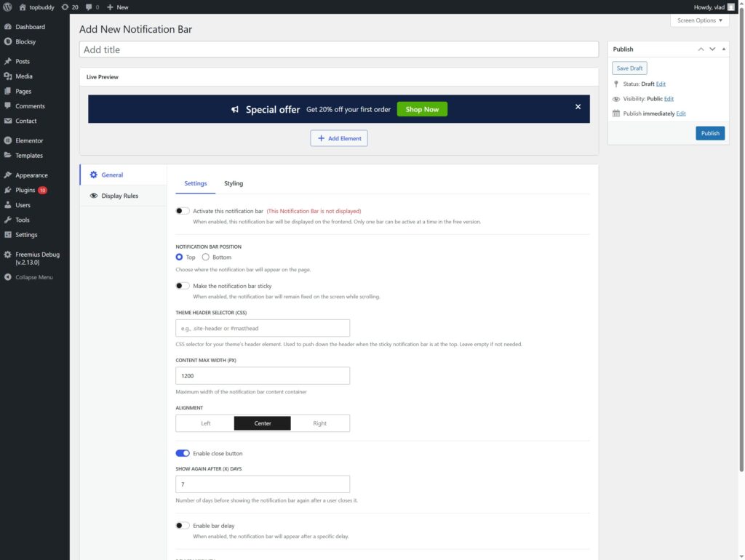
Task: Open the Appearance menu in sidebar
Action: click(x=31, y=175)
